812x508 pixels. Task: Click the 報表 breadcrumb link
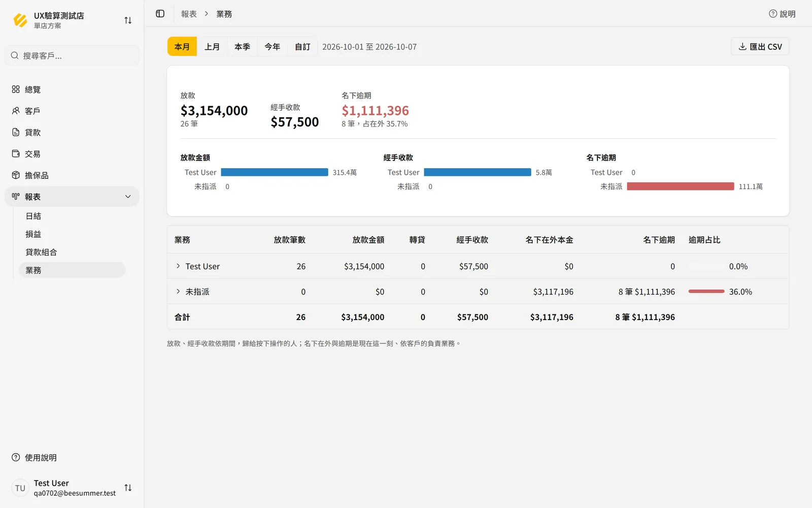pos(189,14)
